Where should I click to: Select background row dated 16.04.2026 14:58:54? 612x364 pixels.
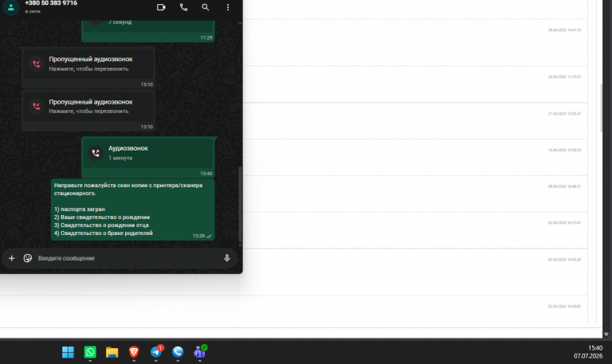click(x=415, y=158)
